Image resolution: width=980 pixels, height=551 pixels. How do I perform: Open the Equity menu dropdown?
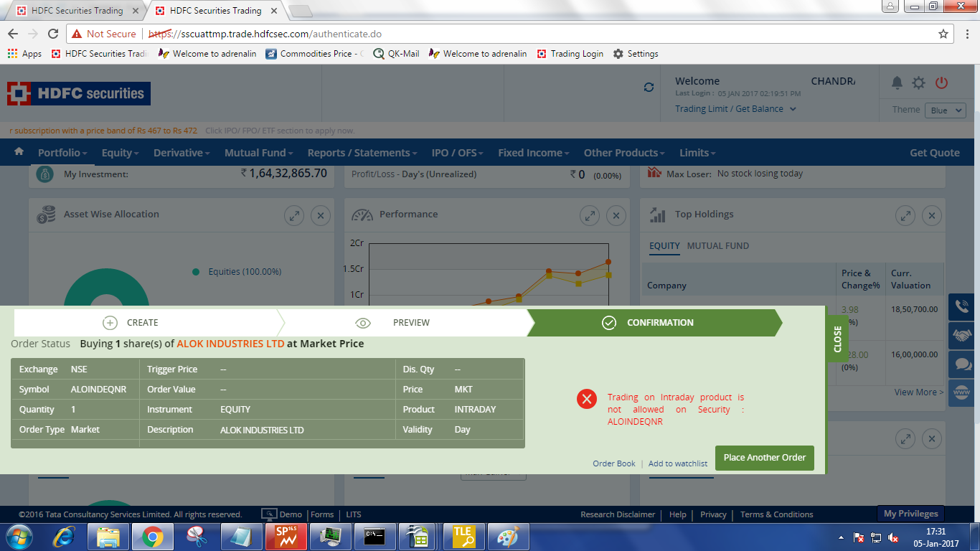120,153
